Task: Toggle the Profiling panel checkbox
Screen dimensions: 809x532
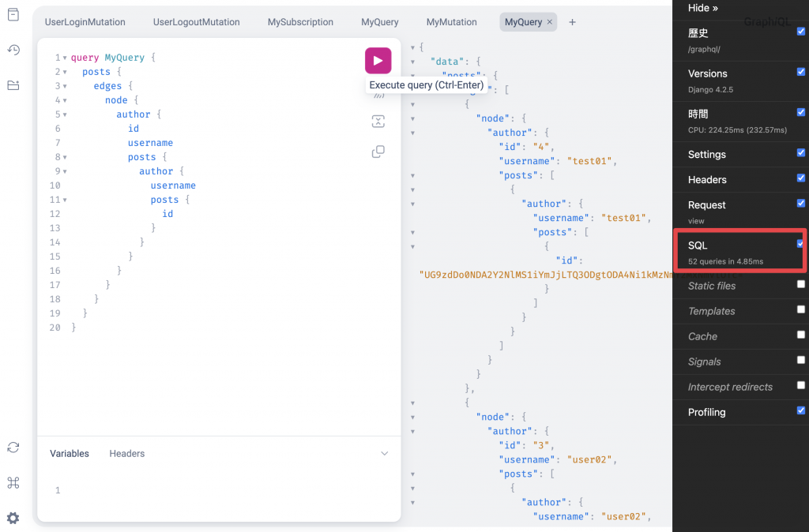Action: [801, 410]
